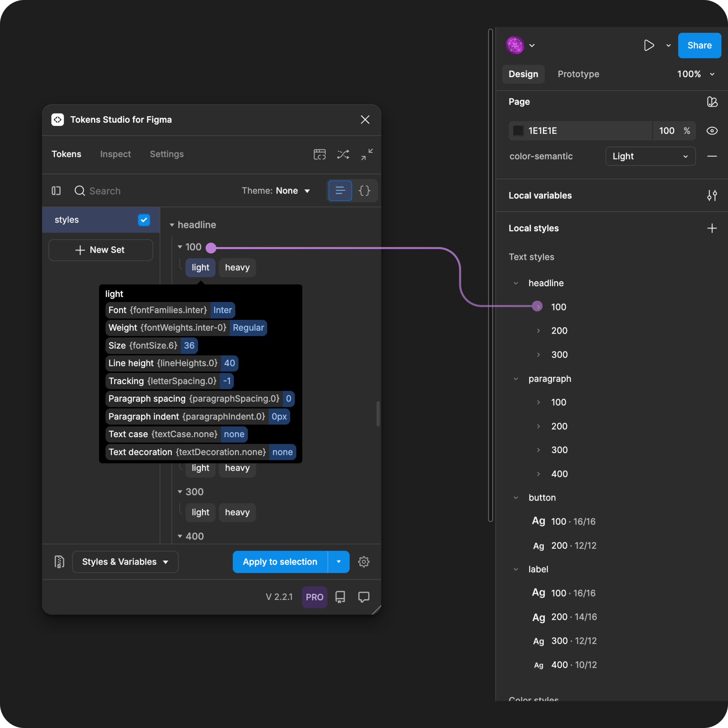Select the heavy token under headline 100
The height and width of the screenshot is (728, 728).
[237, 268]
